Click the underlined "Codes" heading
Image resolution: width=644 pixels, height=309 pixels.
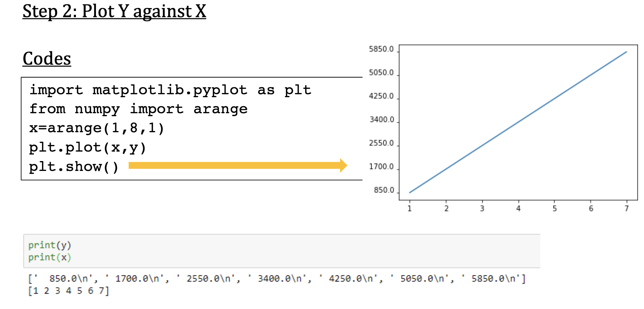pyautogui.click(x=47, y=59)
